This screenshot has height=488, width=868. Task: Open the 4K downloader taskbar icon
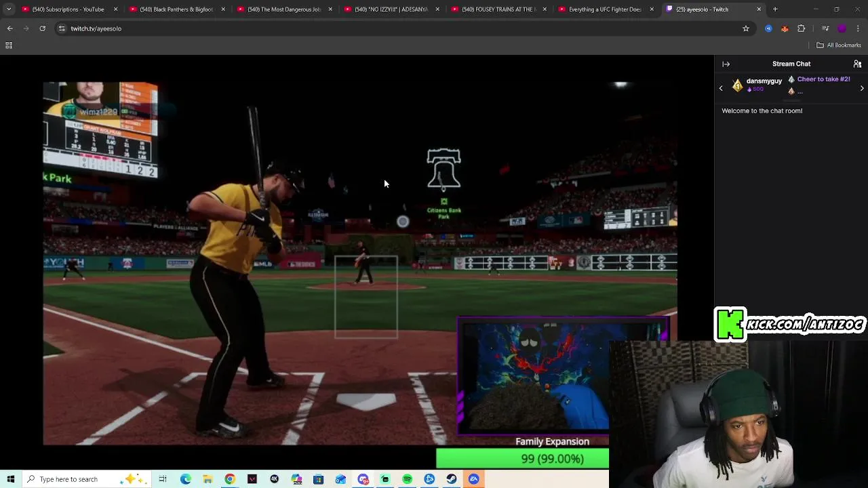[275, 479]
